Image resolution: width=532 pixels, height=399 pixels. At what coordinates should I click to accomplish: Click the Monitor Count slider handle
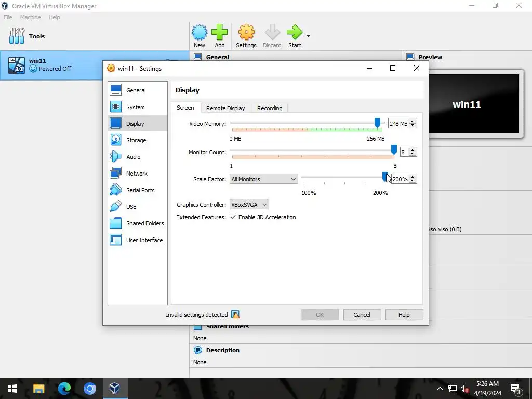pyautogui.click(x=394, y=150)
